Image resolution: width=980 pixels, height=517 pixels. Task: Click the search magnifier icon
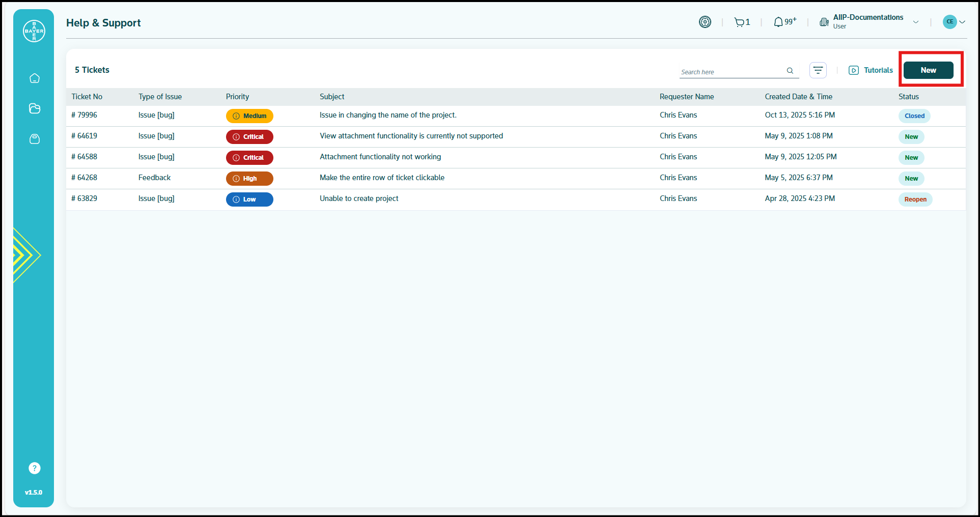coord(790,71)
